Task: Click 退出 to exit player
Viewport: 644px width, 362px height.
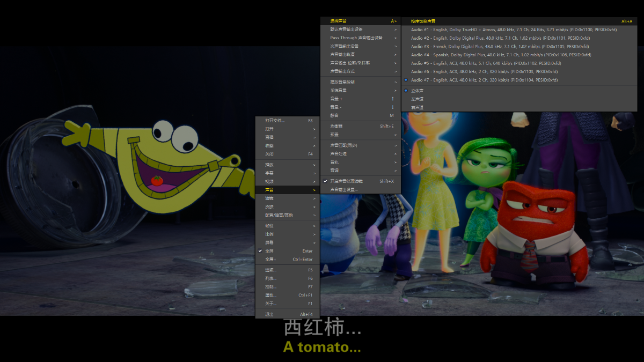Action: [x=269, y=314]
